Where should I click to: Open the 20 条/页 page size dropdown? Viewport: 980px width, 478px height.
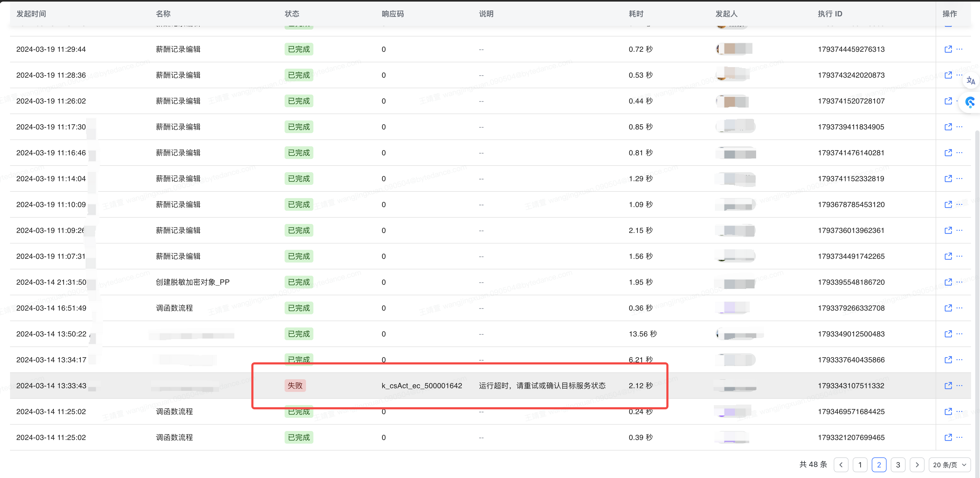click(950, 465)
